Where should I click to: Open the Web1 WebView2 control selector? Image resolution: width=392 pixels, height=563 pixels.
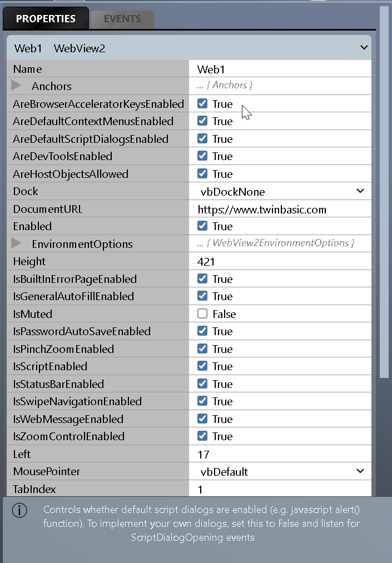tap(364, 48)
